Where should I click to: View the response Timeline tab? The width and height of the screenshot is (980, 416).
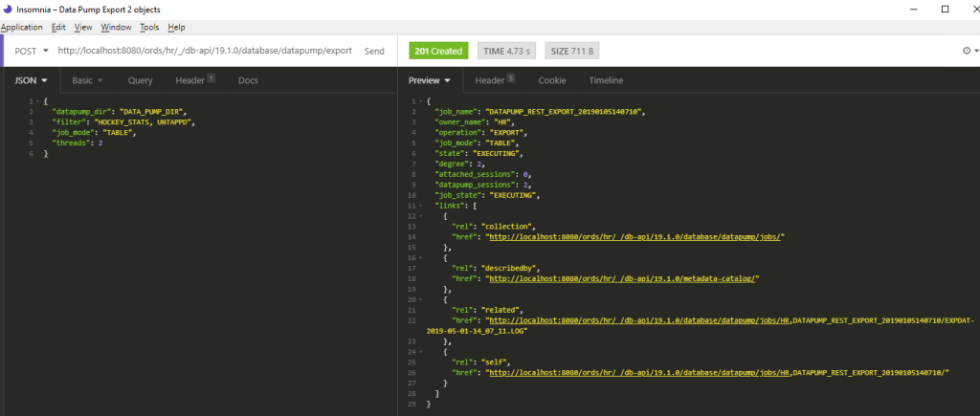click(605, 80)
